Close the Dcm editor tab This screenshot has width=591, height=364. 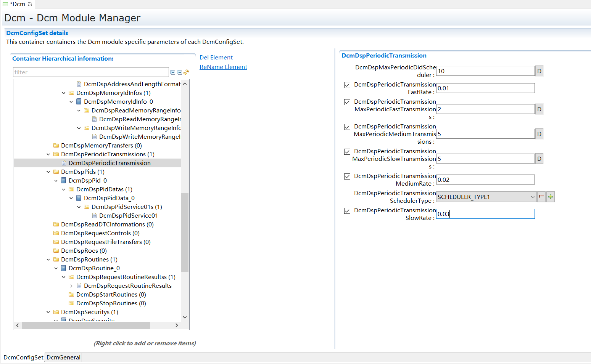pos(30,4)
